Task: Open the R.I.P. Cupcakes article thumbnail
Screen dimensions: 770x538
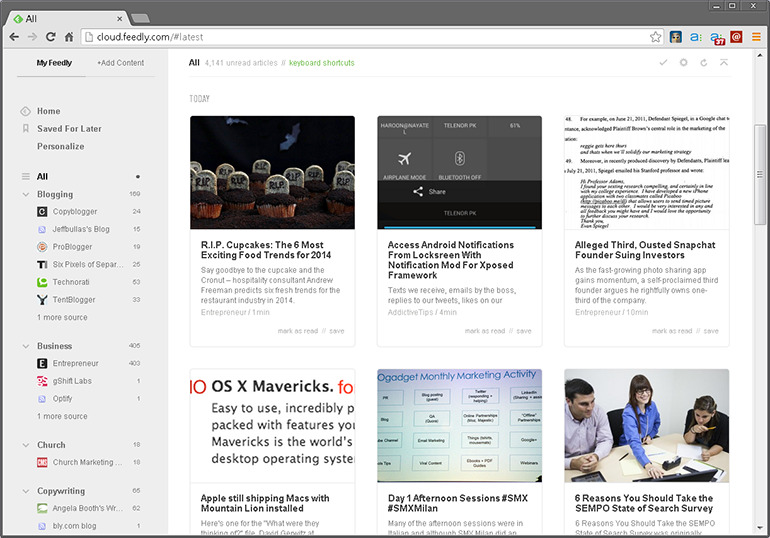Action: [x=272, y=172]
